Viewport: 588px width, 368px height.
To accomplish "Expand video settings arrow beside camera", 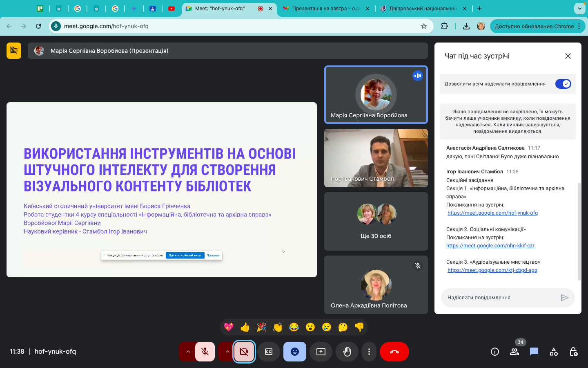I will (x=227, y=352).
